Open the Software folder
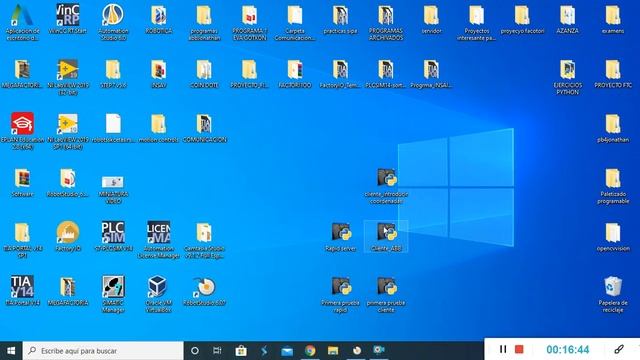640x360 pixels. pos(22,183)
